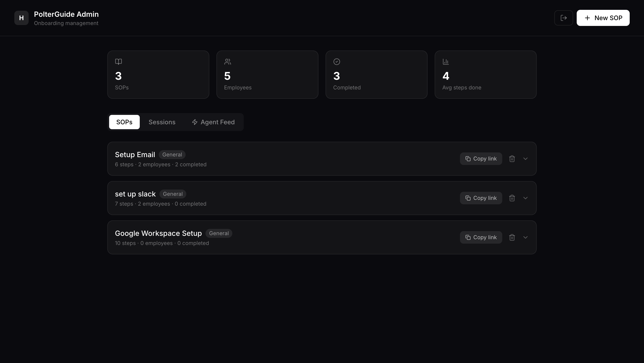Expand the Setup Email SOP row
Viewport: 644px width, 363px height.
525,159
